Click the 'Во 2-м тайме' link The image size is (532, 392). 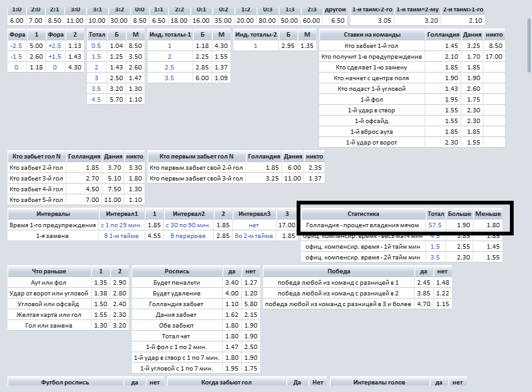point(254,236)
